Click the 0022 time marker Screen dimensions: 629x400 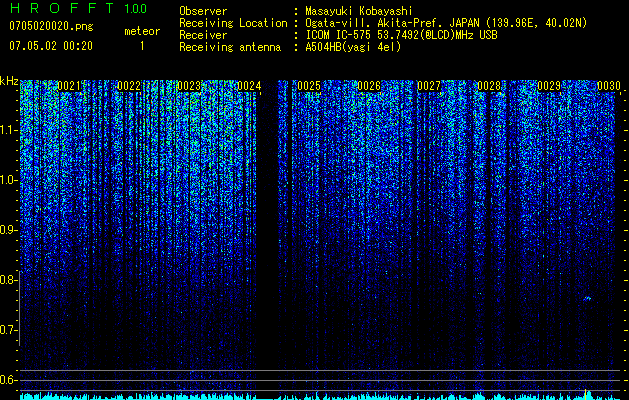pyautogui.click(x=130, y=86)
